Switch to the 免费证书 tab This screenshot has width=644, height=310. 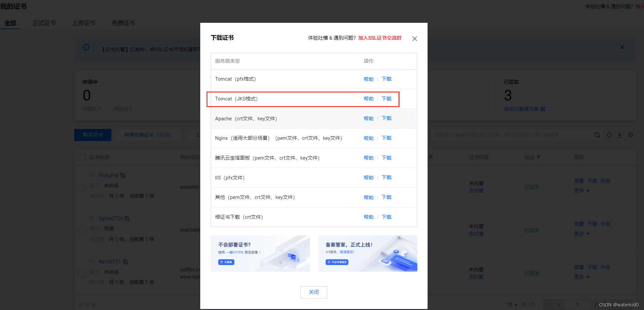click(123, 23)
